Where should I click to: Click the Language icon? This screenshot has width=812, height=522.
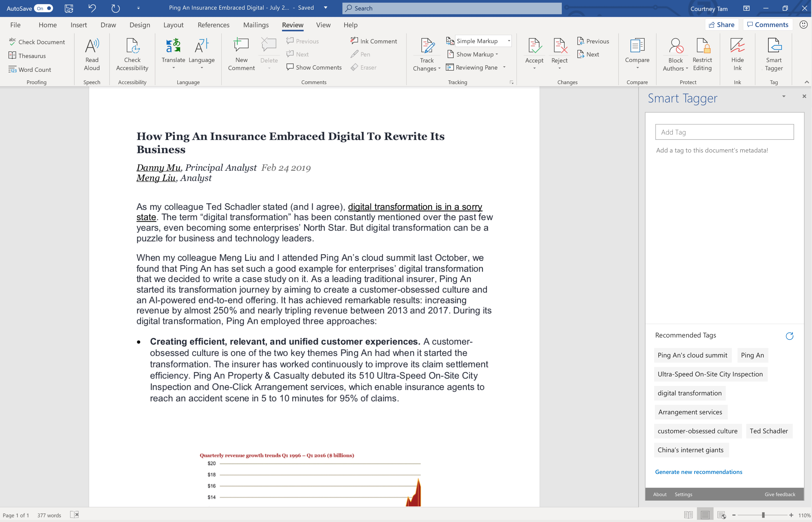[x=201, y=46]
